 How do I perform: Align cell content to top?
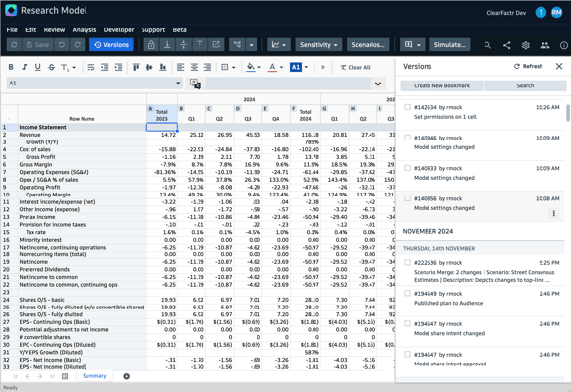tap(136, 67)
